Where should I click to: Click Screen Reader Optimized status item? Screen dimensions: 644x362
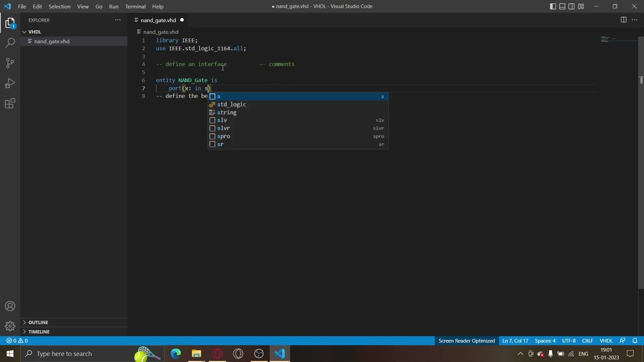(466, 341)
